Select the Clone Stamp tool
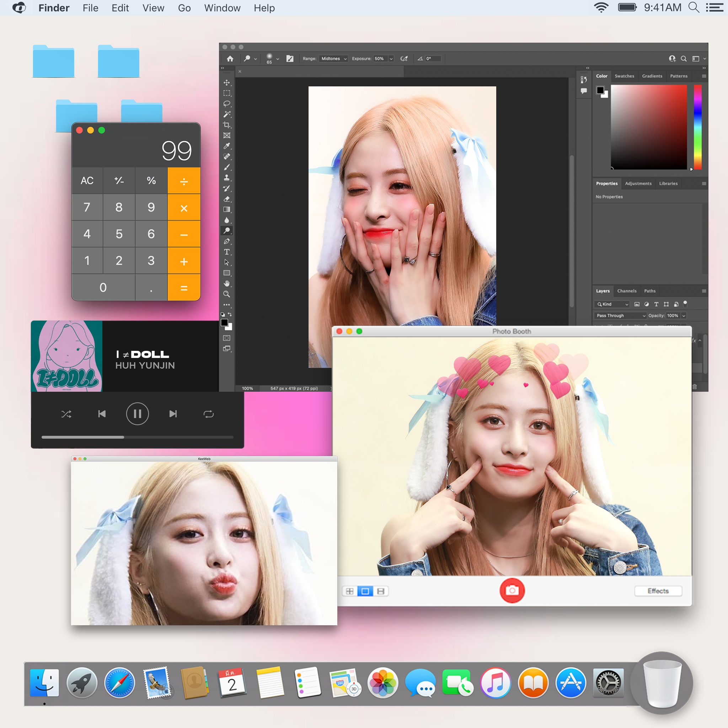This screenshot has height=728, width=728. [x=226, y=177]
